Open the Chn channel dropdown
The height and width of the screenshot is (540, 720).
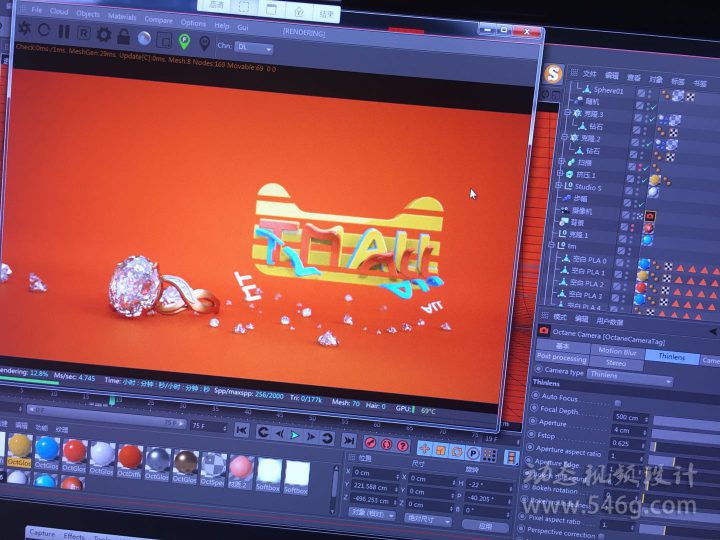pyautogui.click(x=254, y=47)
